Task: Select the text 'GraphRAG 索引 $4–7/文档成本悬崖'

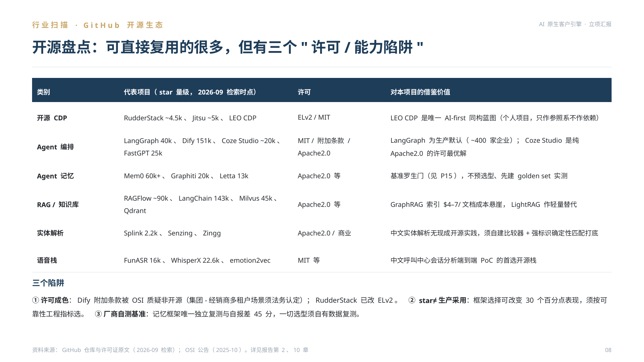Action: [446, 204]
